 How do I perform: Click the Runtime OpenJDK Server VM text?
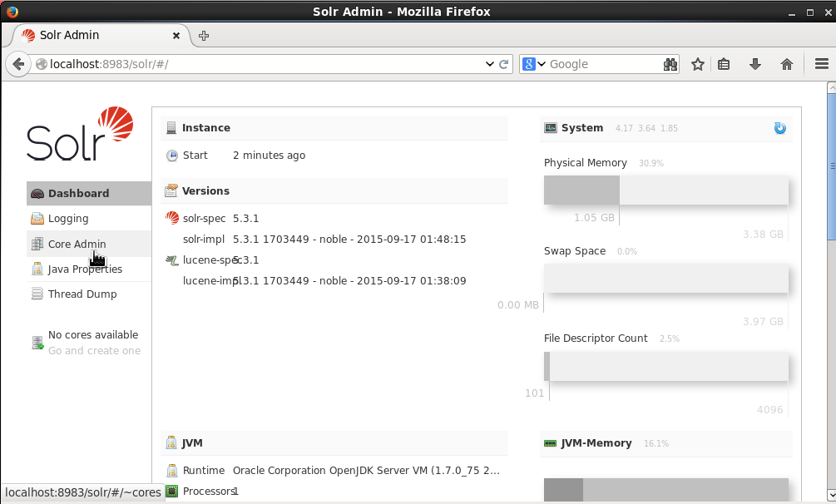pyautogui.click(x=366, y=471)
